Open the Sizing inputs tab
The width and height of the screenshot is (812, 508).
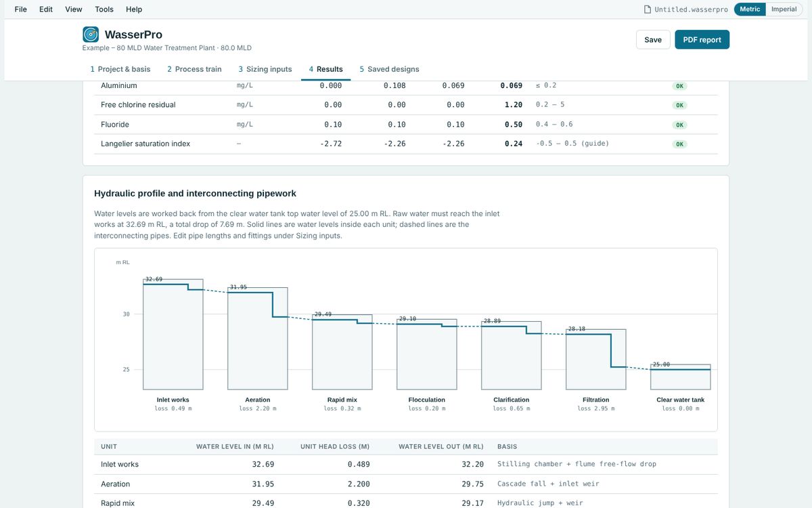pyautogui.click(x=265, y=69)
